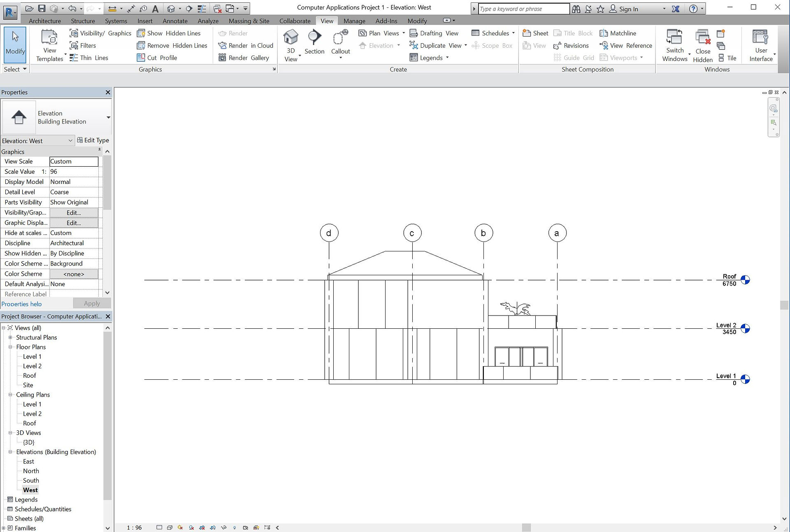The width and height of the screenshot is (790, 532).
Task: Switch to the Annotate ribbon tab
Action: (175, 21)
